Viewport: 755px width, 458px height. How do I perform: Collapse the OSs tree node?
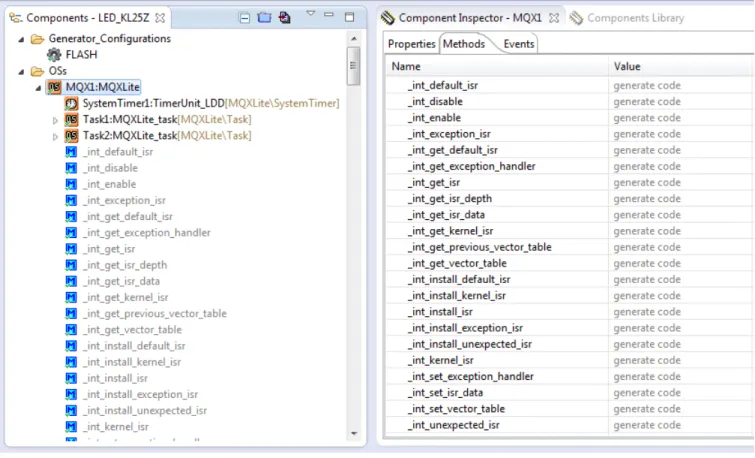coord(21,72)
